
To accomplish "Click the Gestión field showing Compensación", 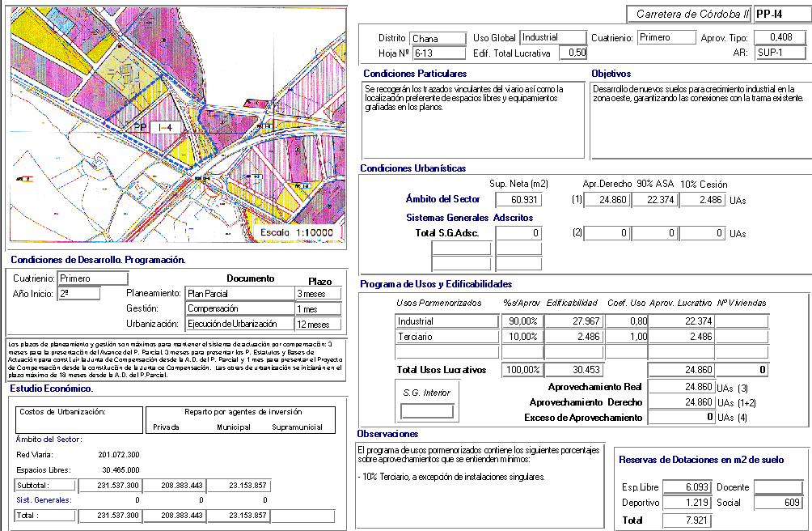I will point(239,309).
